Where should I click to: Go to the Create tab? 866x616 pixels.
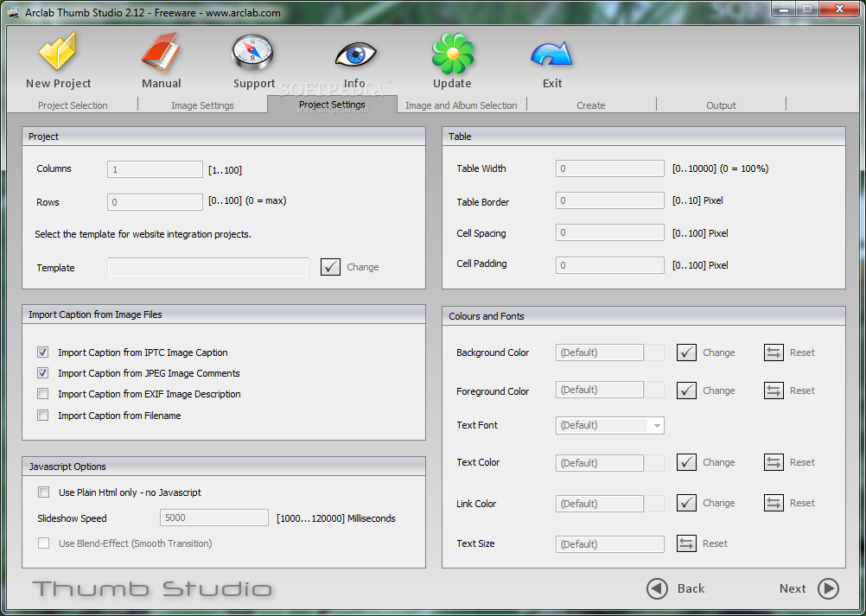point(591,105)
